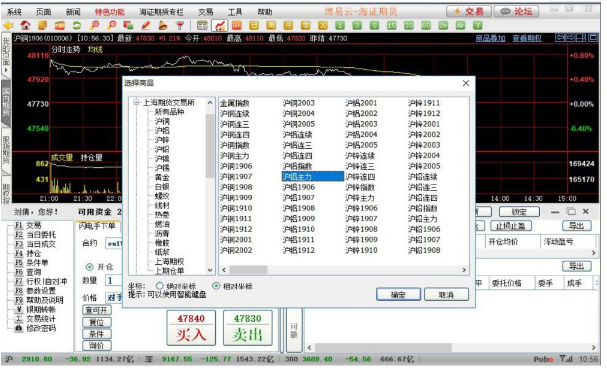
Task: Click the orange book toolbar icon
Action: coord(60,26)
